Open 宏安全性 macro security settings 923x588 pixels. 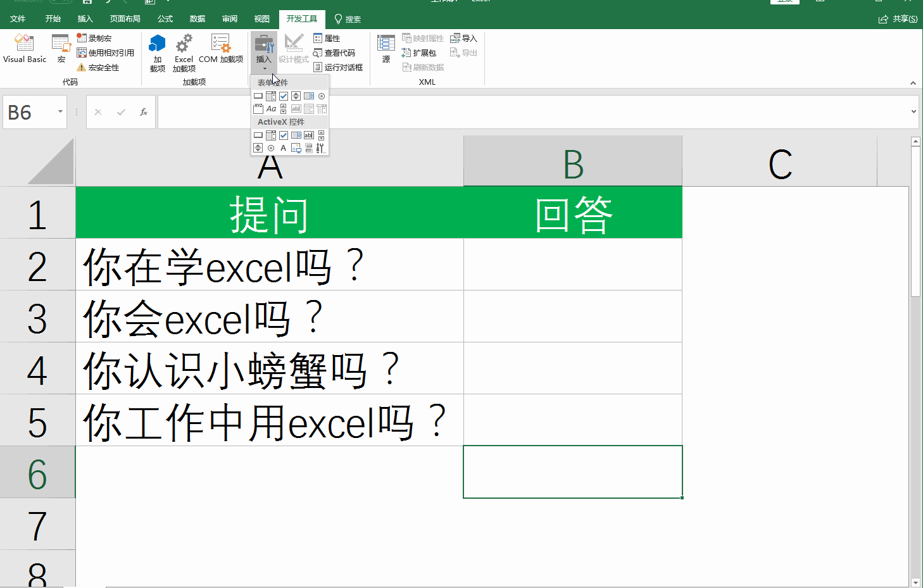(98, 67)
